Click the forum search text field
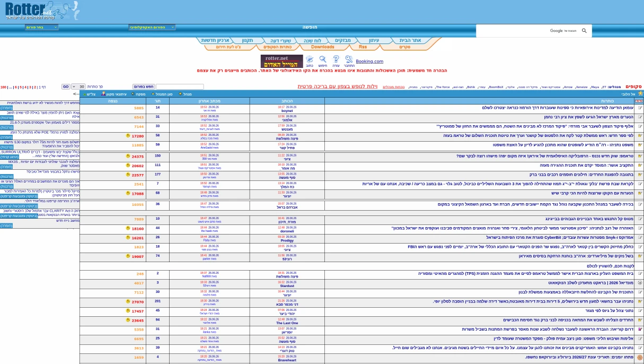The image size is (644, 364). coord(180,86)
